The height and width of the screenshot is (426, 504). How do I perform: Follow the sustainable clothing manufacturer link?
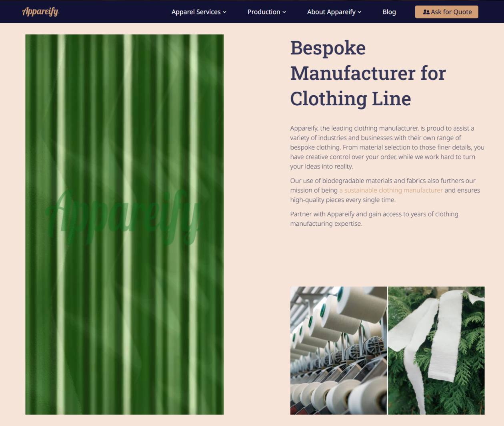click(391, 190)
